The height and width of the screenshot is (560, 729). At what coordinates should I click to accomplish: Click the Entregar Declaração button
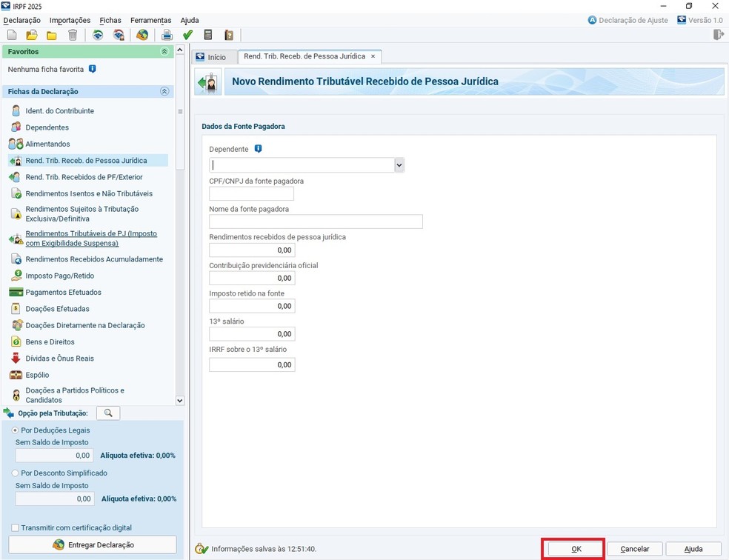pos(93,545)
